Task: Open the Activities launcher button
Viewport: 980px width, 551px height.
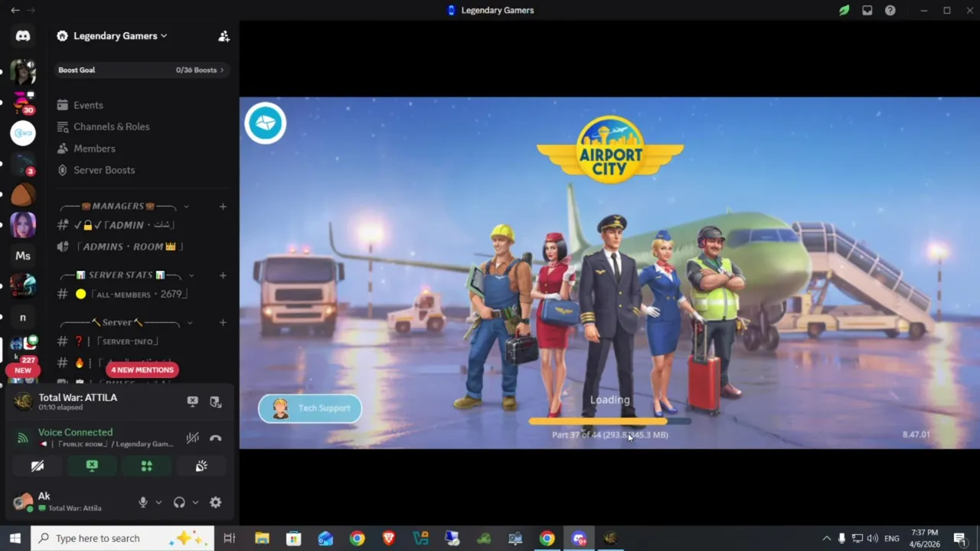Action: pos(146,466)
